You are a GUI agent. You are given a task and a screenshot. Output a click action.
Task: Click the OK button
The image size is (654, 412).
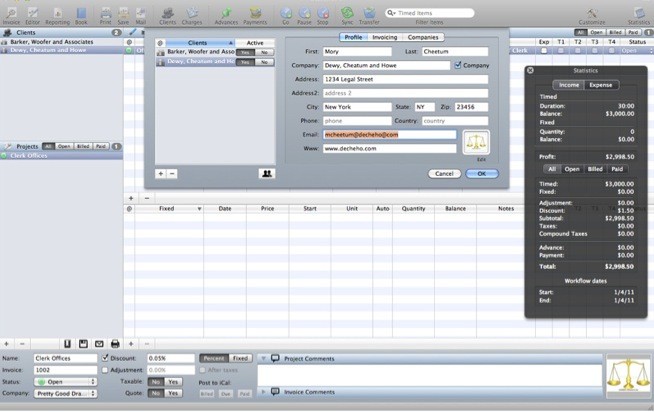coord(482,173)
